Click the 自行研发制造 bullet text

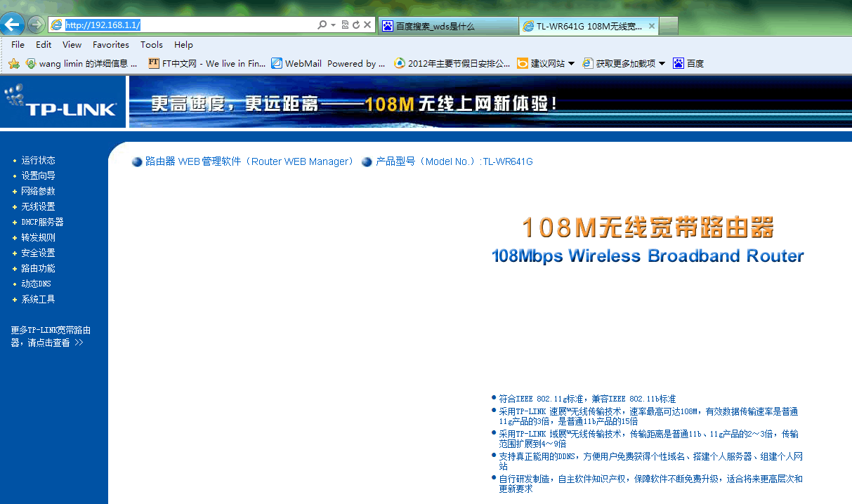click(x=650, y=484)
